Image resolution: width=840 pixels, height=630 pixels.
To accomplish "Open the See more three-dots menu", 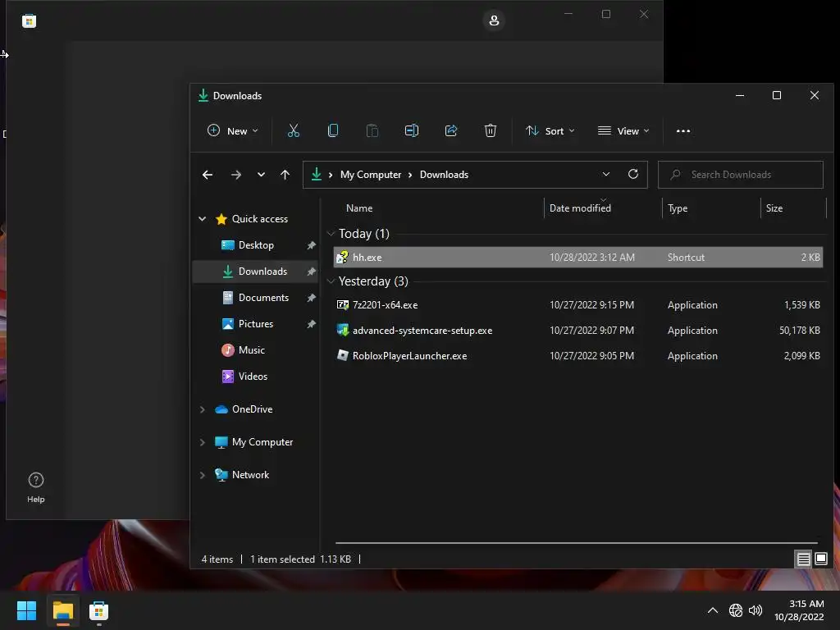I will click(683, 130).
